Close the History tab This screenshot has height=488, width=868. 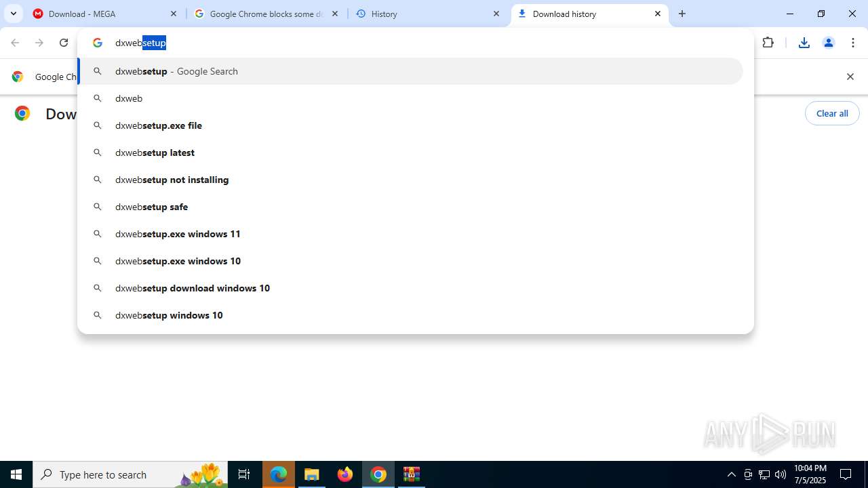point(496,14)
